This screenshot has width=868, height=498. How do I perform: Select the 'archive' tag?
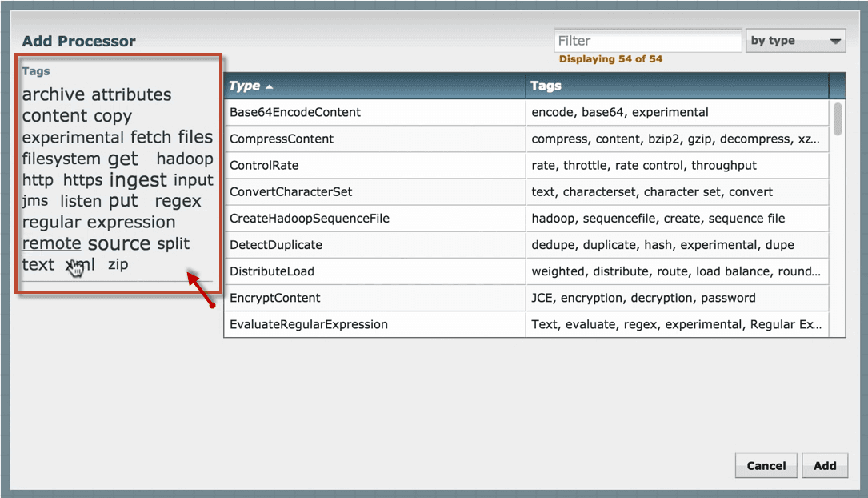(54, 94)
